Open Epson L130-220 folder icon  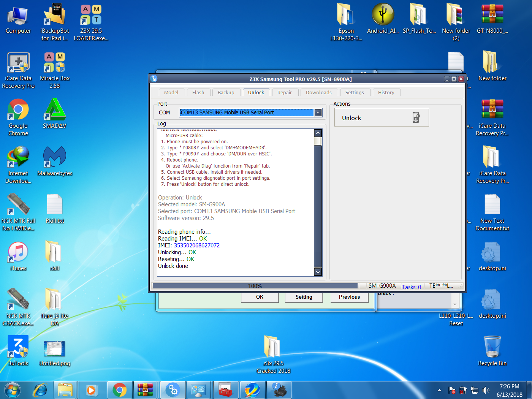(346, 23)
